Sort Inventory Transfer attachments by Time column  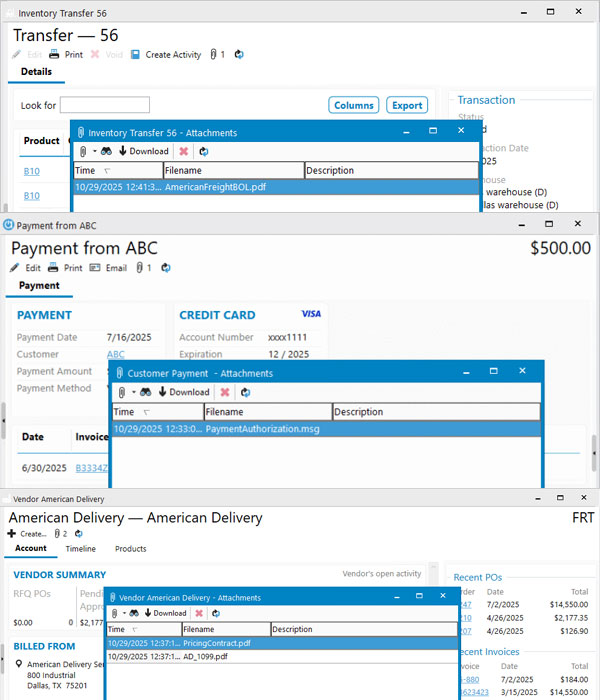pyautogui.click(x=118, y=171)
